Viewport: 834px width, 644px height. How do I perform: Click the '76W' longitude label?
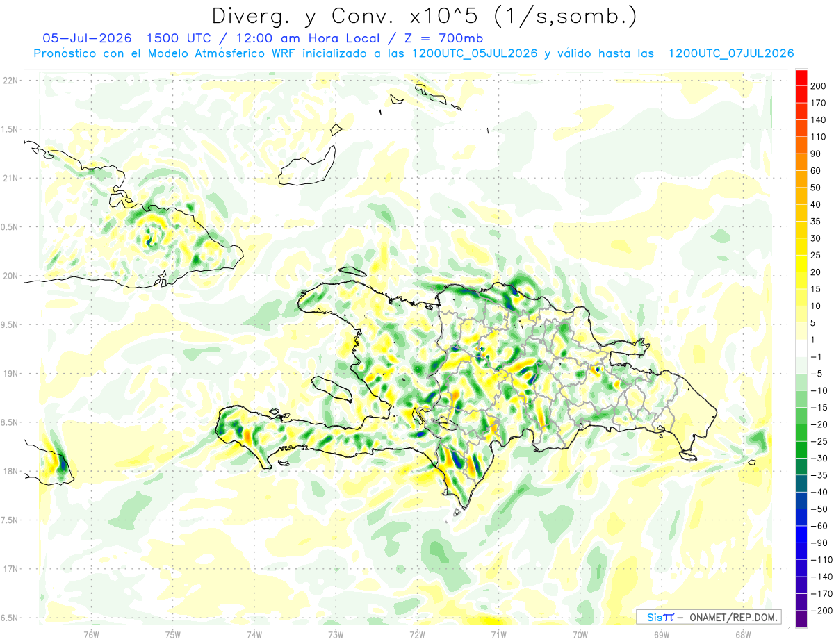click(x=91, y=634)
